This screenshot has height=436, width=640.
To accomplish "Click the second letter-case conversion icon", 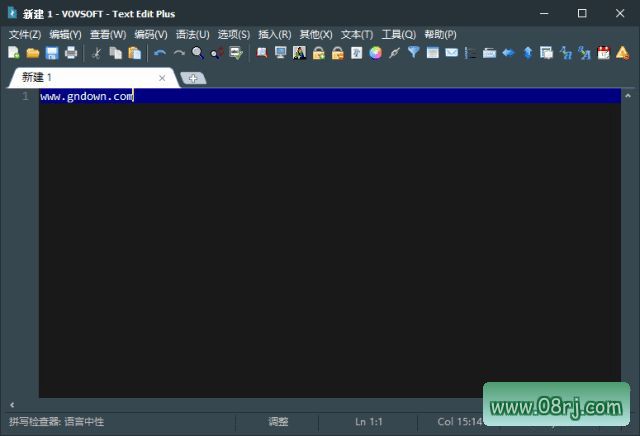I will tap(584, 53).
